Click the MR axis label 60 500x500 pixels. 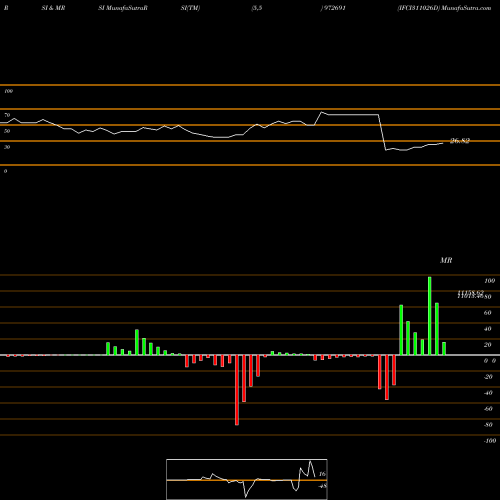point(488,313)
